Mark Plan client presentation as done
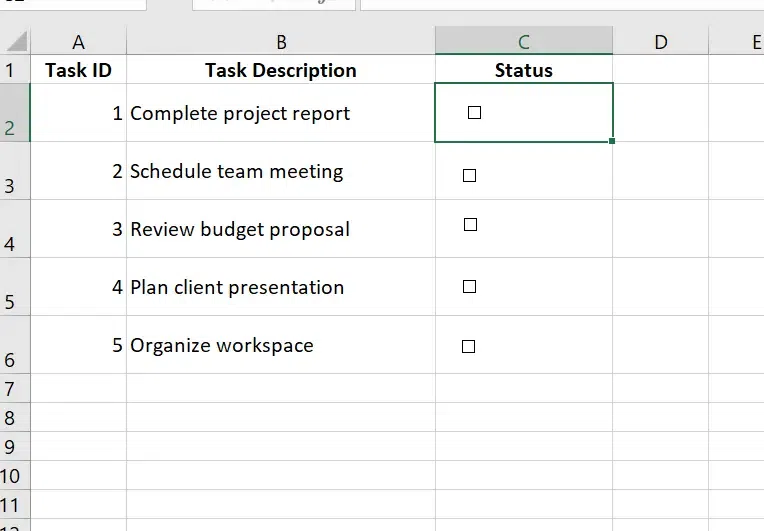764x531 pixels. [x=469, y=287]
